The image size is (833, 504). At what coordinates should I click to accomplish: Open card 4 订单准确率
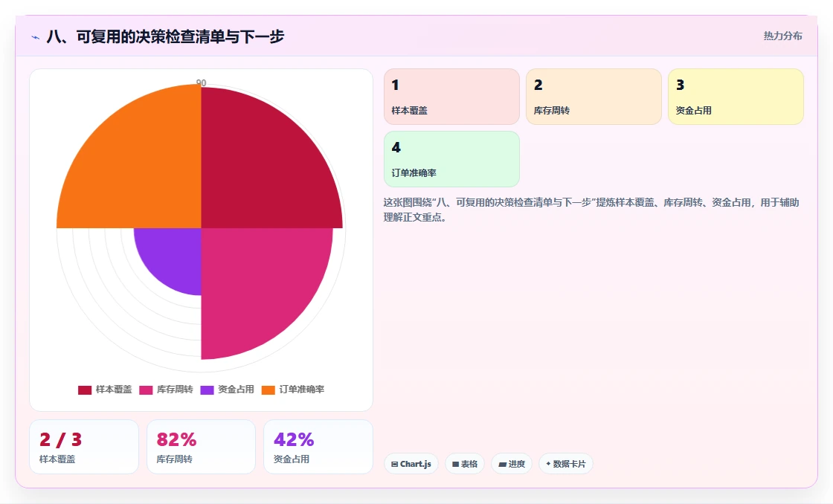pos(451,159)
